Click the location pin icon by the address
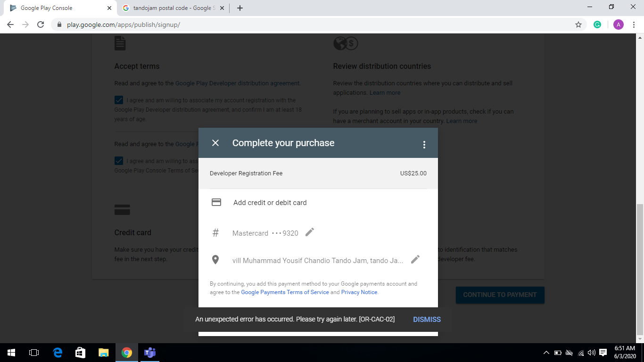This screenshot has height=362, width=644. (x=215, y=260)
